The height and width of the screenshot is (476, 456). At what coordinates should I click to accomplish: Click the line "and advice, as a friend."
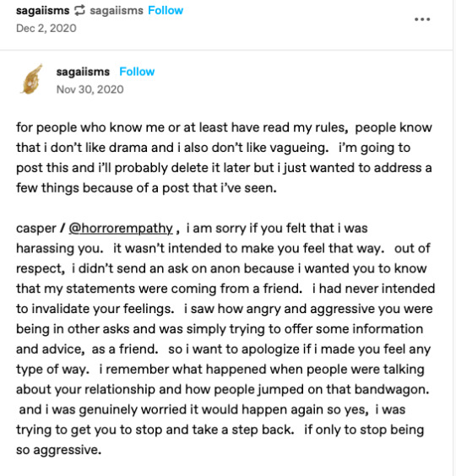[87, 349]
